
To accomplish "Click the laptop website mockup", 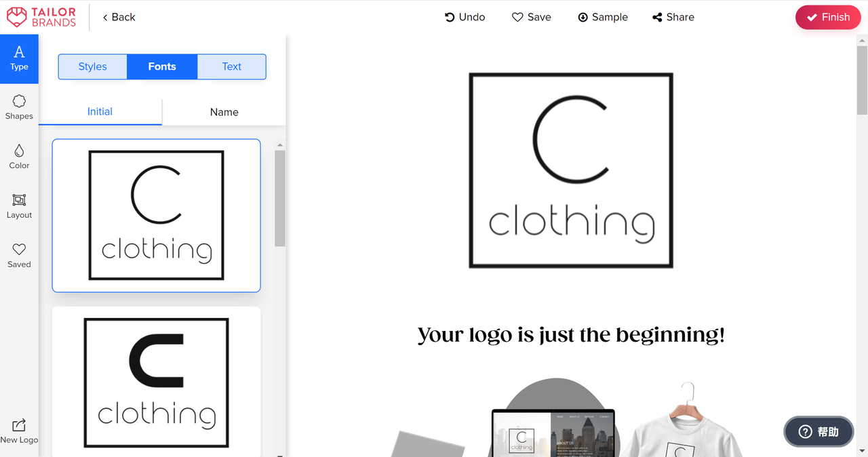I will tap(553, 432).
